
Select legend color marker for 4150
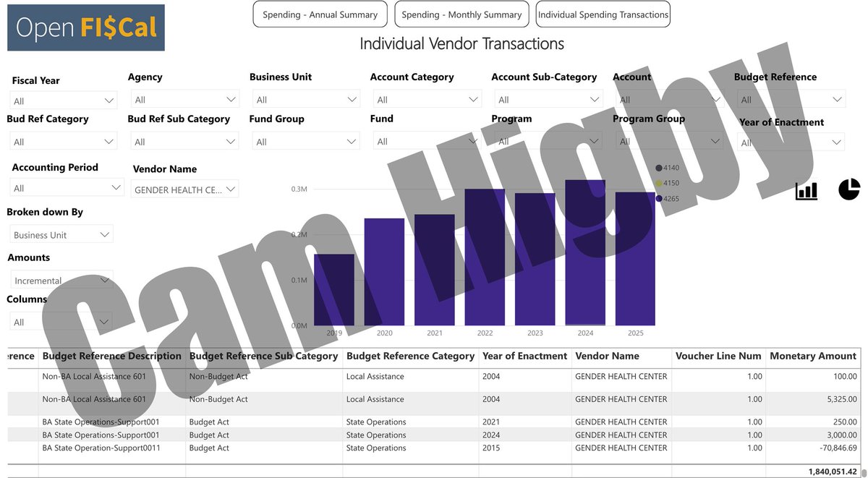(659, 183)
